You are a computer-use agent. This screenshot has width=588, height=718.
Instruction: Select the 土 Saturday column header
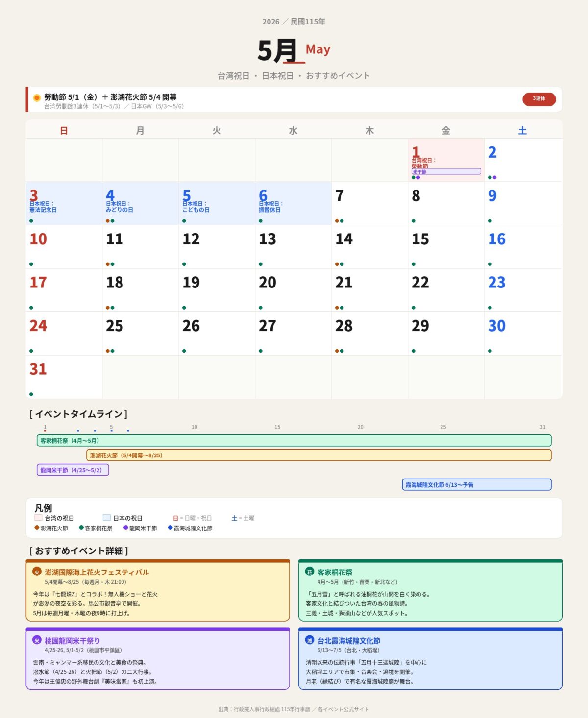(x=522, y=131)
